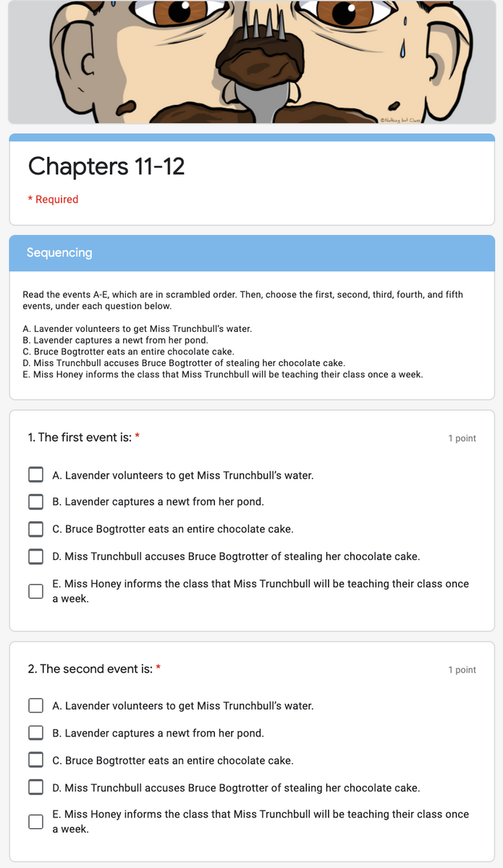Check option E under question 2
The height and width of the screenshot is (868, 503).
(35, 822)
